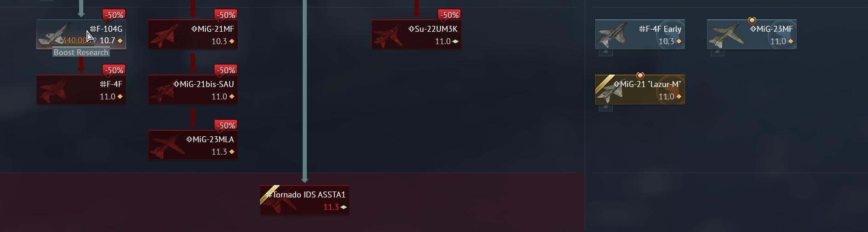Click the -50% discount badge on Su-22UM3K
The height and width of the screenshot is (232, 868).
[x=449, y=15]
